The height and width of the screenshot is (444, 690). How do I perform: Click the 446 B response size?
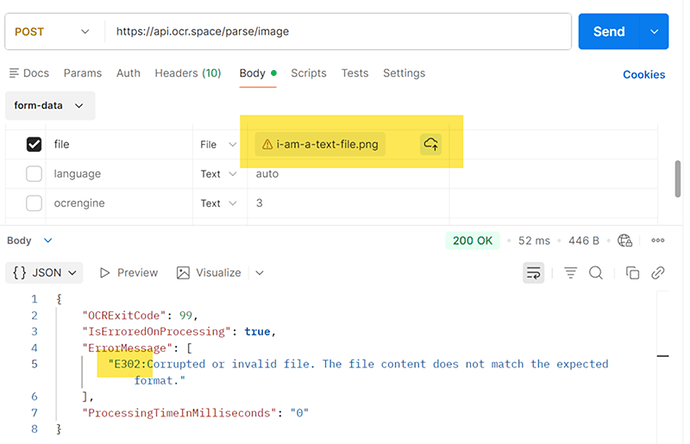pos(584,241)
